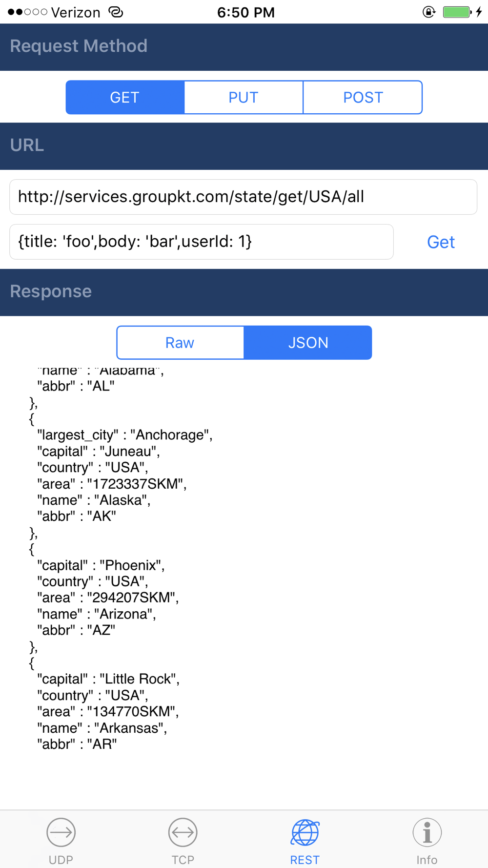The image size is (488, 868).
Task: Tap the battery icon in status bar
Action: 457,12
